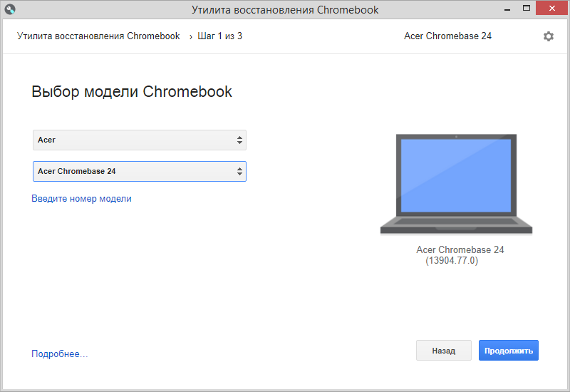570x392 pixels.
Task: Click the "Шаг 1 из 3" breadcrumb text
Action: 219,36
